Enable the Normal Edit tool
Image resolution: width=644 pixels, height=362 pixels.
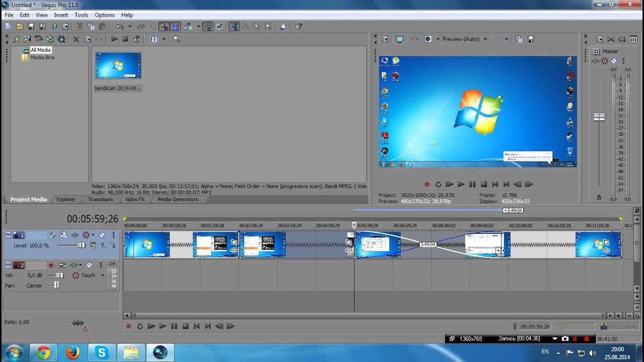234,27
